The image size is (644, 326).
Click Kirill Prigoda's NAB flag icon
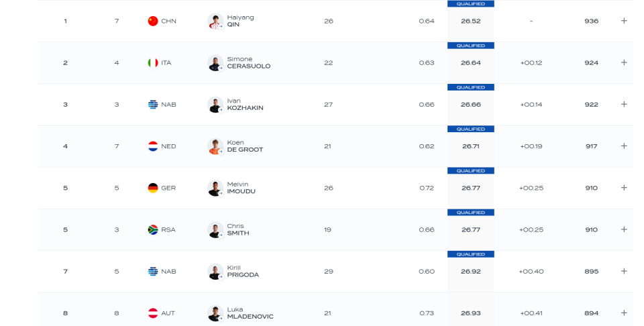[x=153, y=271]
